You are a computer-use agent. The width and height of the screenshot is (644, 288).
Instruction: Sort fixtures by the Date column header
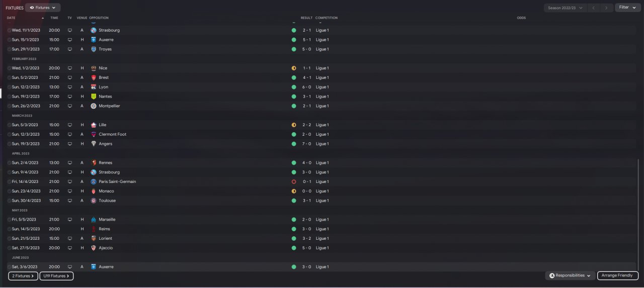coord(11,18)
